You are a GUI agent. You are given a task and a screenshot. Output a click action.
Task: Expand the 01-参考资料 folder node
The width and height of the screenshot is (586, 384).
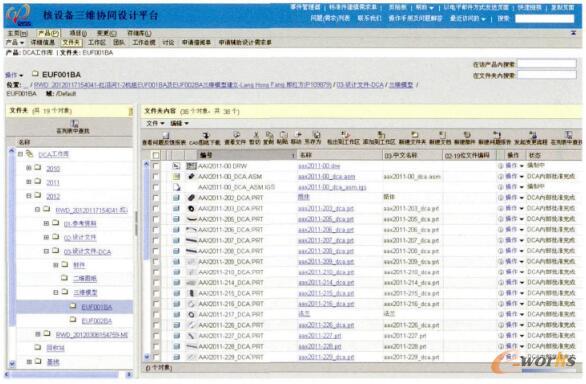[x=46, y=223]
